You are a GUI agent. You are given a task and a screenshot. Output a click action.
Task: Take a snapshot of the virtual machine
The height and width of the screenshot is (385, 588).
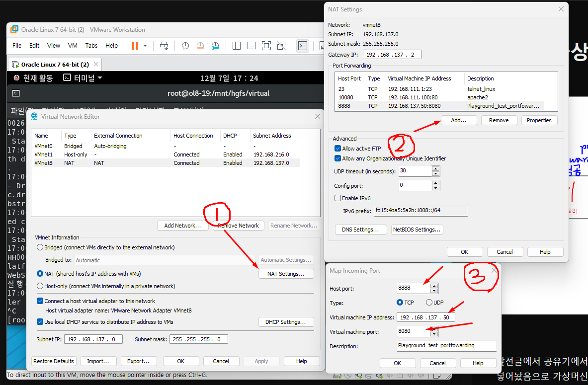185,46
